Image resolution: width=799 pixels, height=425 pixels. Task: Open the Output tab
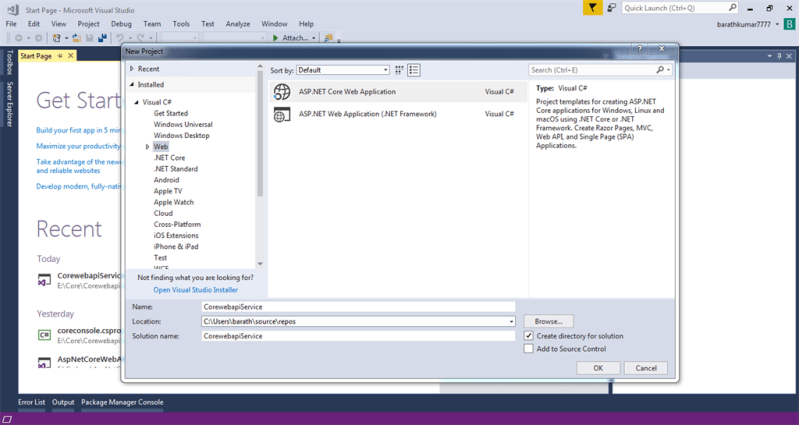(63, 402)
